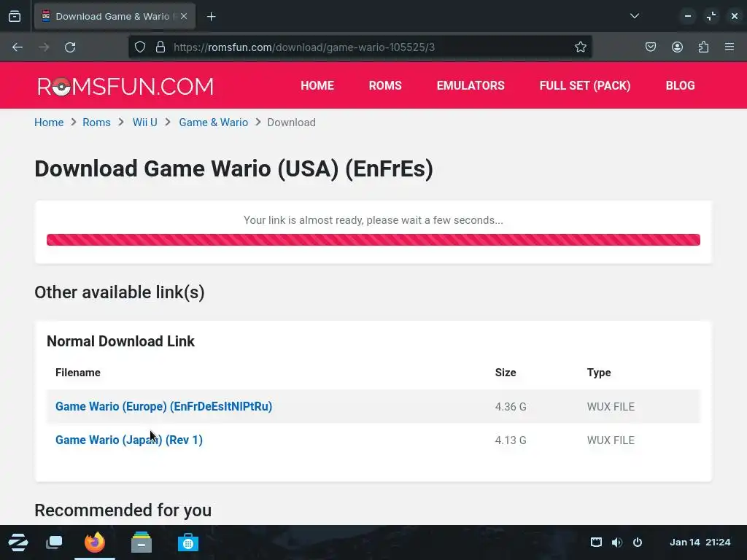Open the Firefox account menu

pyautogui.click(x=677, y=47)
